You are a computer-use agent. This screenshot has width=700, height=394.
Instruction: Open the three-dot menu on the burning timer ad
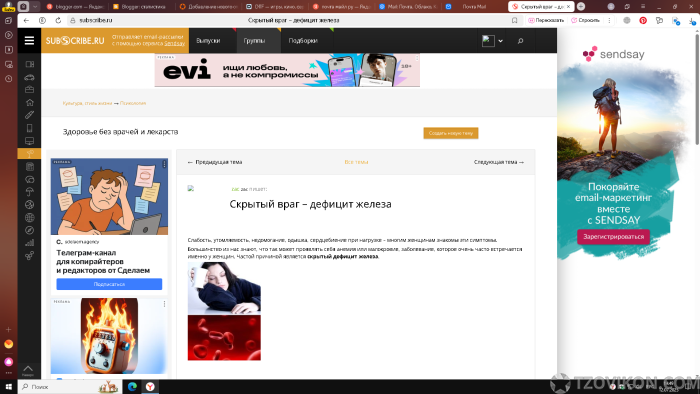pos(164,304)
